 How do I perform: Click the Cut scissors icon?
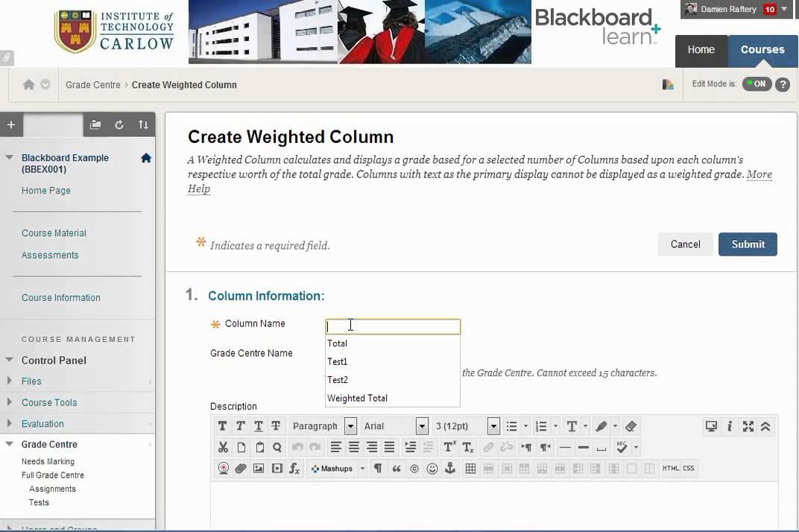(223, 447)
